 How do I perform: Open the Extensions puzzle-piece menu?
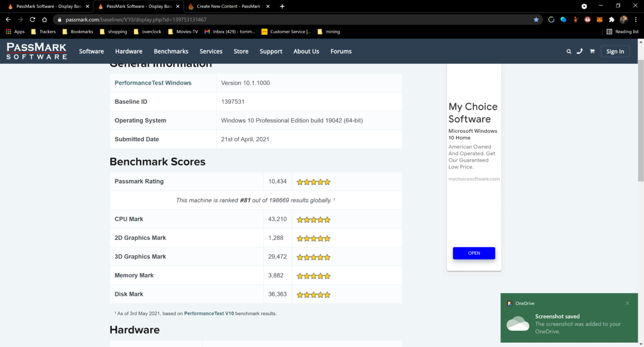611,19
